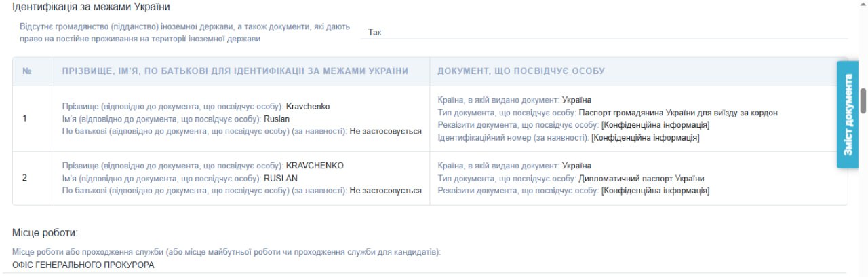The height and width of the screenshot is (277, 868).
Task: Click row two 'Реквізити документа' confidential value
Action: click(655, 191)
